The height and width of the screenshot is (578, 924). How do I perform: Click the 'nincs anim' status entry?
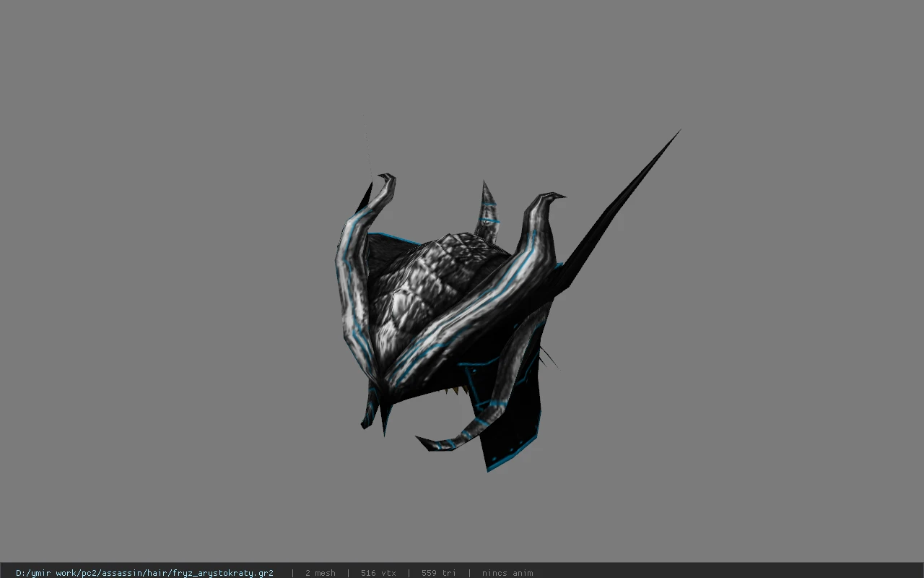click(507, 573)
